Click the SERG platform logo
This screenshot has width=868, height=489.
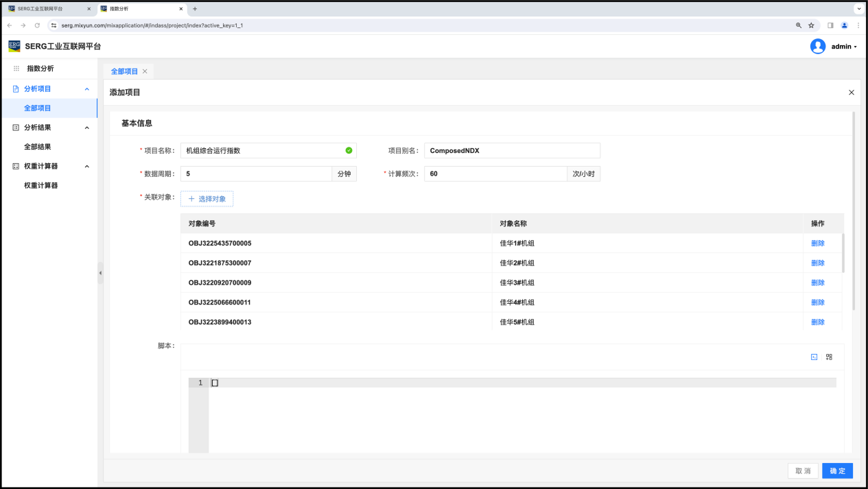coord(14,46)
